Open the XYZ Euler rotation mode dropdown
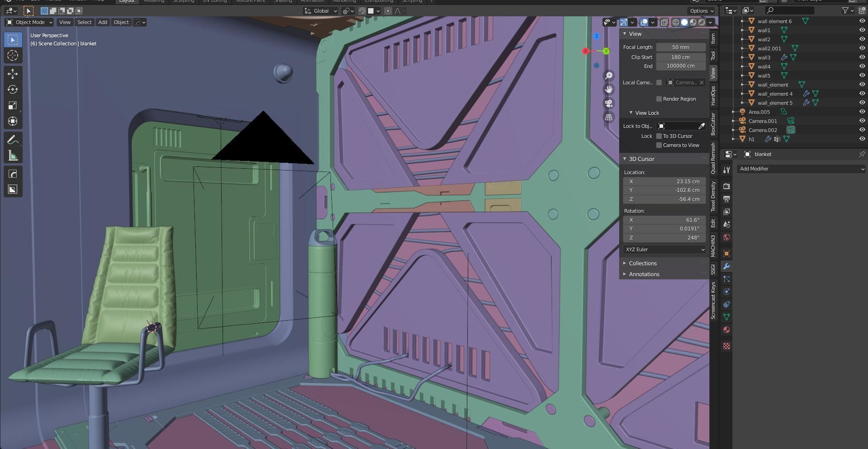This screenshot has width=868, height=449. point(664,249)
